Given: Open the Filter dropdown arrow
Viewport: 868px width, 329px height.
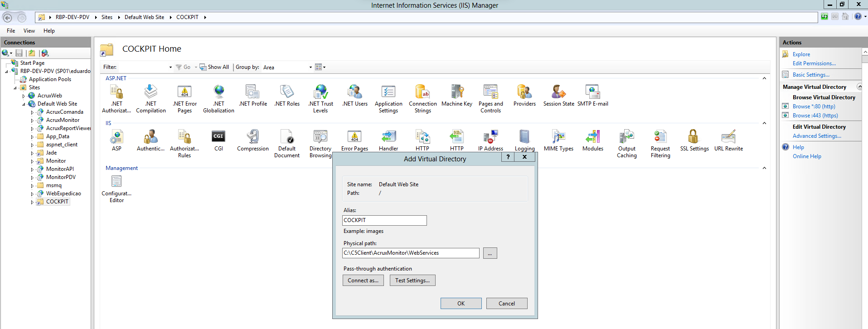Looking at the screenshot, I should (x=170, y=67).
